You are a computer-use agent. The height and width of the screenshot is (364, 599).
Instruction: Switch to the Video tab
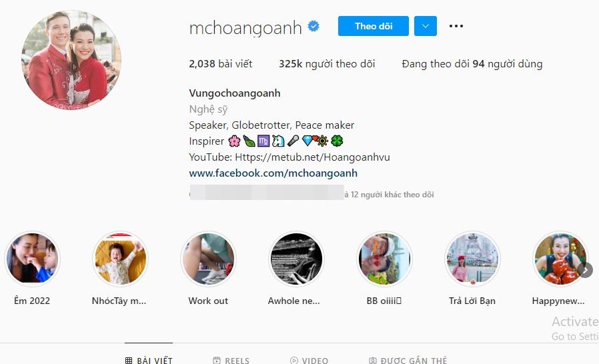(309, 360)
